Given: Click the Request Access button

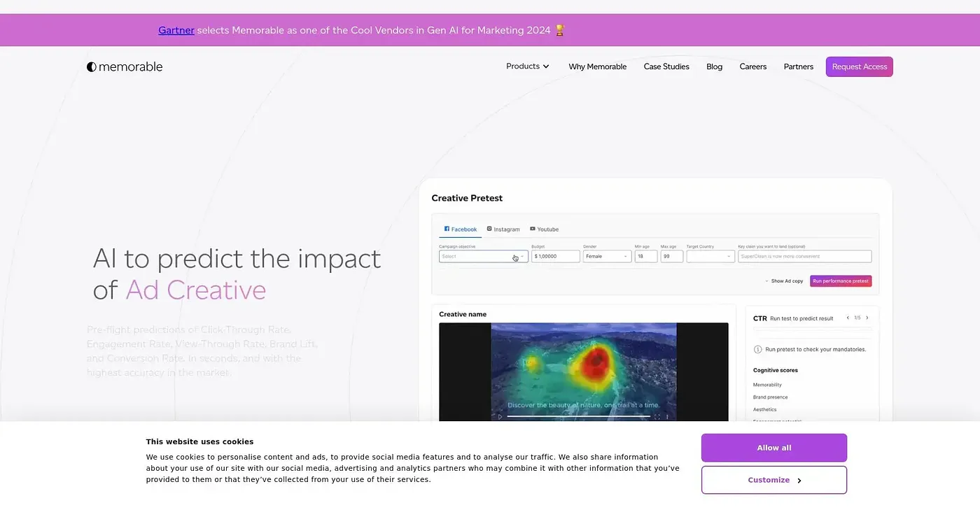Looking at the screenshot, I should pos(860,66).
